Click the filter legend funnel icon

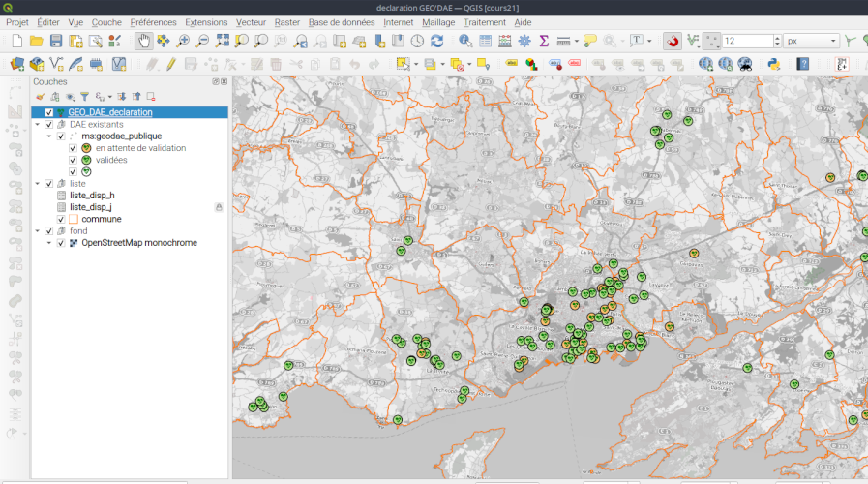coord(84,97)
